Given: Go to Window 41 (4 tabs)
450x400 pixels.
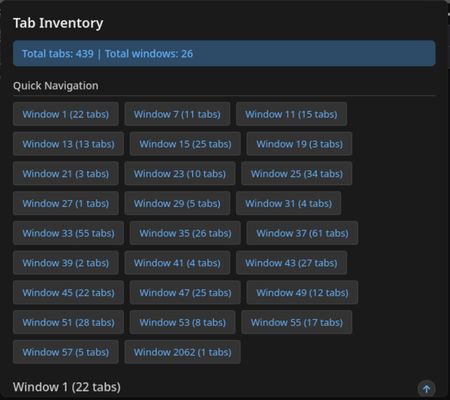Looking at the screenshot, I should [177, 263].
